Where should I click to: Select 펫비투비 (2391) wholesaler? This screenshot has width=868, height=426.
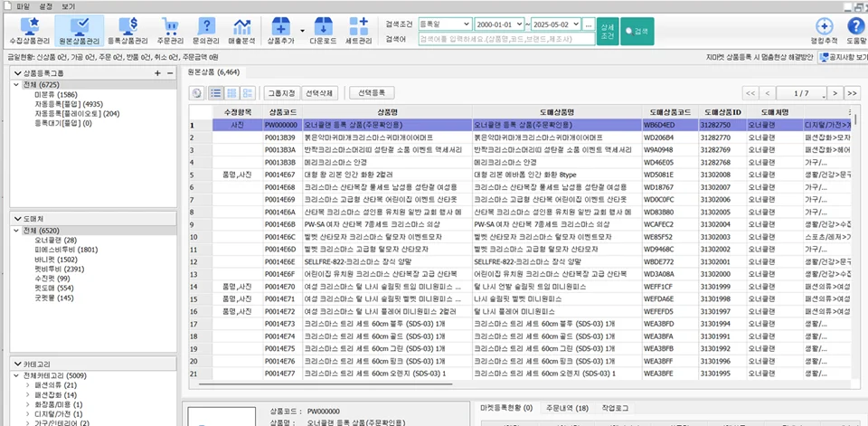coord(59,269)
